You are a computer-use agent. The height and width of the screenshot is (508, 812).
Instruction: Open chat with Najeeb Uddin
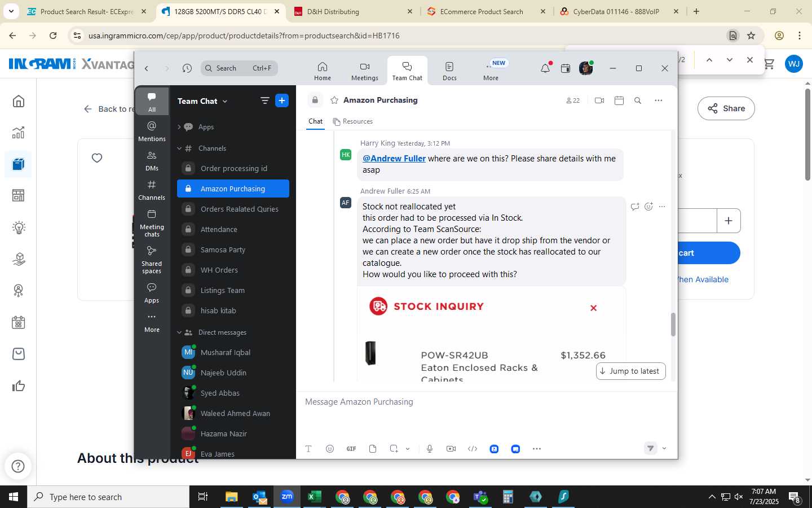233,373
